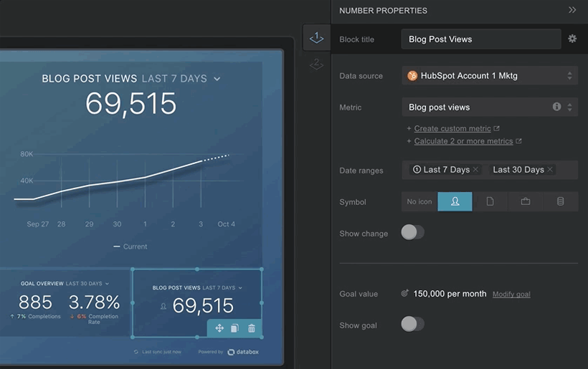The height and width of the screenshot is (369, 588).
Task: Show Blog post views metric info
Action: pyautogui.click(x=557, y=107)
